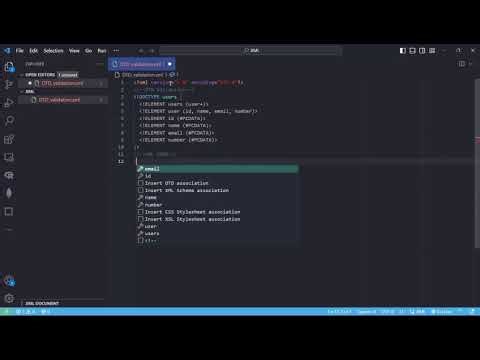This screenshot has width=480, height=360.
Task: Open the Source Control view
Action: pos(9,85)
